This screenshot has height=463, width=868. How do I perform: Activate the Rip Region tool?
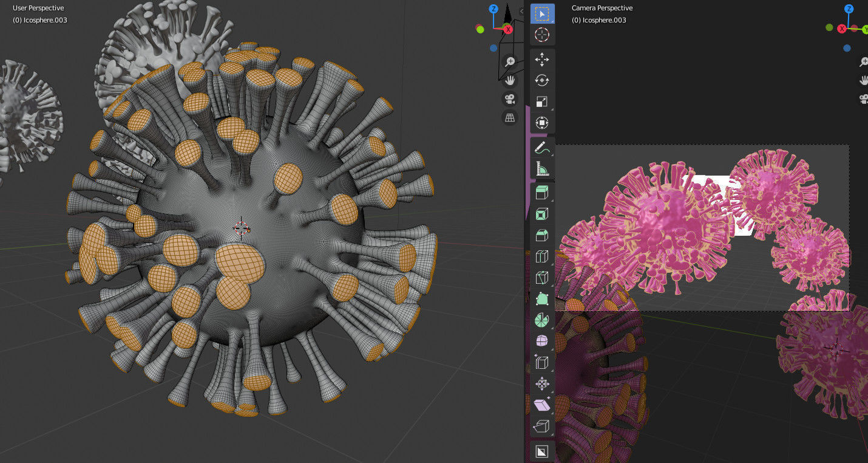542,427
